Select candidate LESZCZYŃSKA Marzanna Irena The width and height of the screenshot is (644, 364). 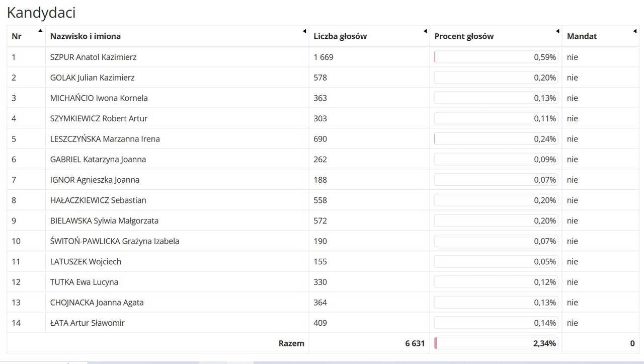(x=105, y=139)
